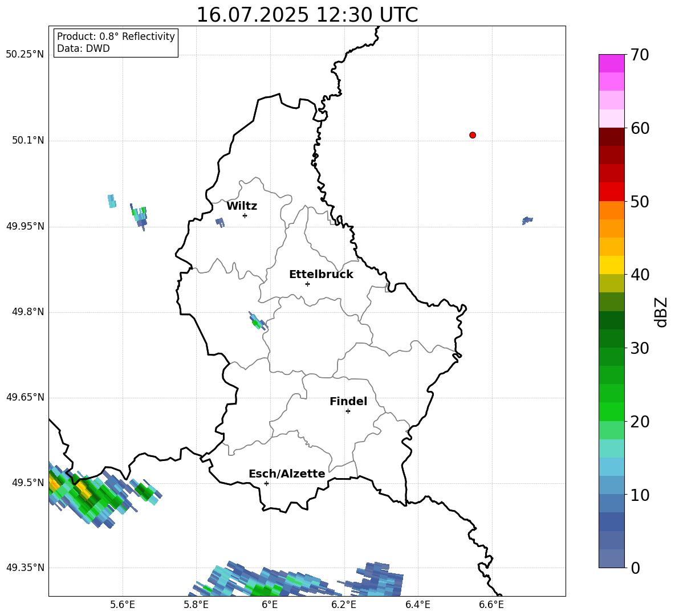Click the magenta top colorbar segment
Screen dimensions: 675x616
pyautogui.click(x=612, y=63)
